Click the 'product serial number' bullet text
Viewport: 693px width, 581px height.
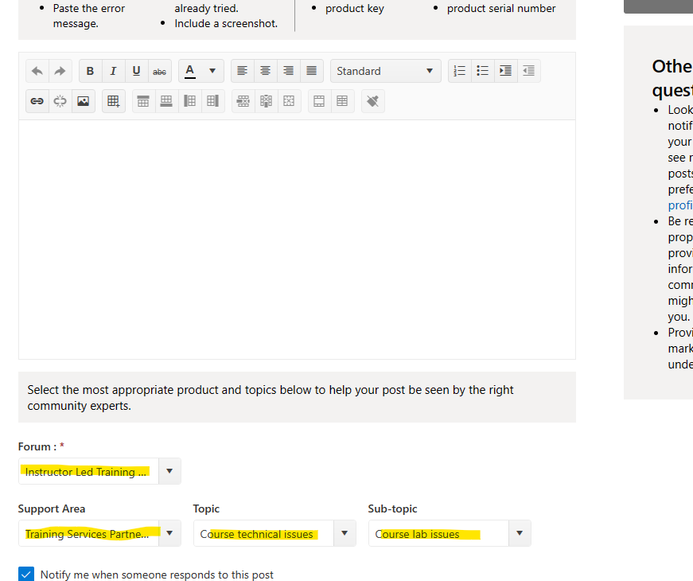501,8
